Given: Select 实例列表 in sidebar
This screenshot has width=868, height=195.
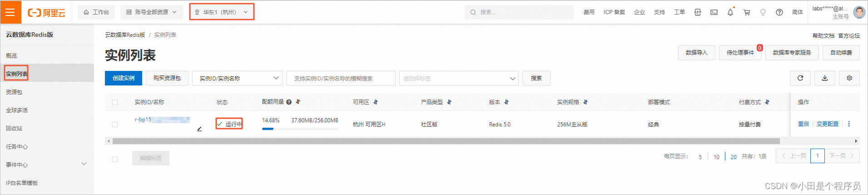Looking at the screenshot, I should point(16,74).
